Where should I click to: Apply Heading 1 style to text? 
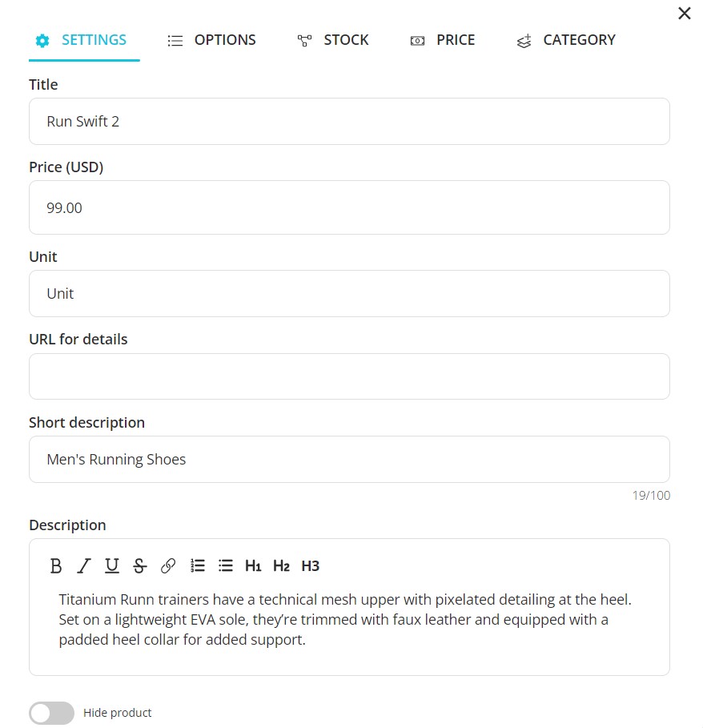click(x=253, y=566)
